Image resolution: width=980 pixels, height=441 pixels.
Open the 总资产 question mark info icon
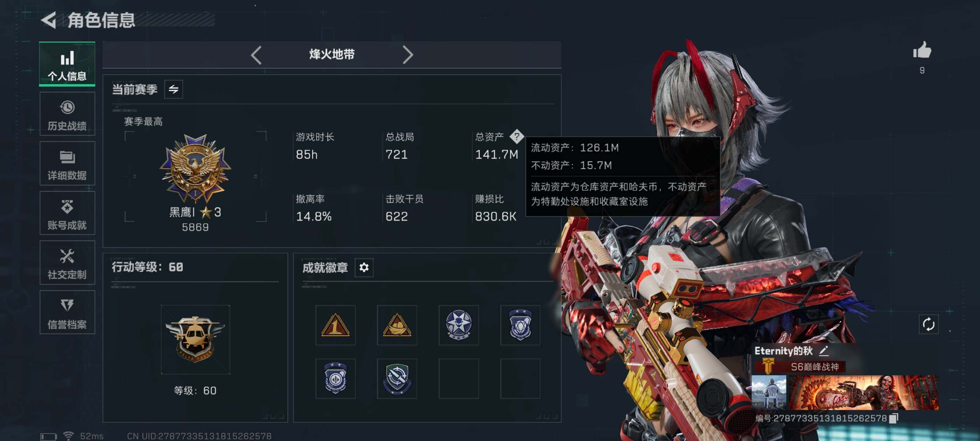[x=517, y=136]
